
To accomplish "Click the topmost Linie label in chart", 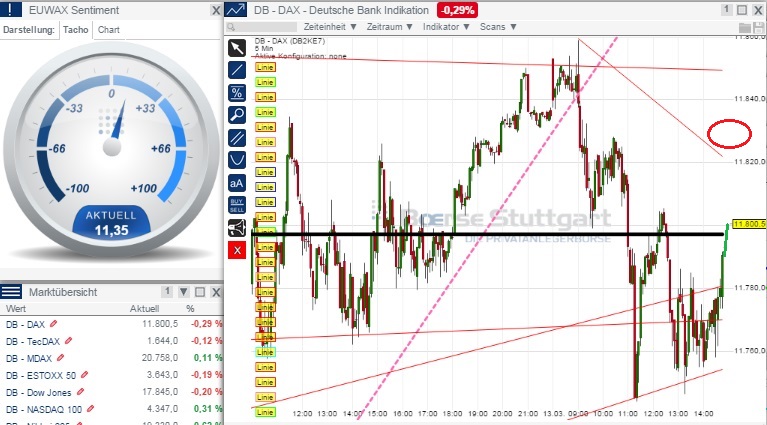I will [x=265, y=67].
